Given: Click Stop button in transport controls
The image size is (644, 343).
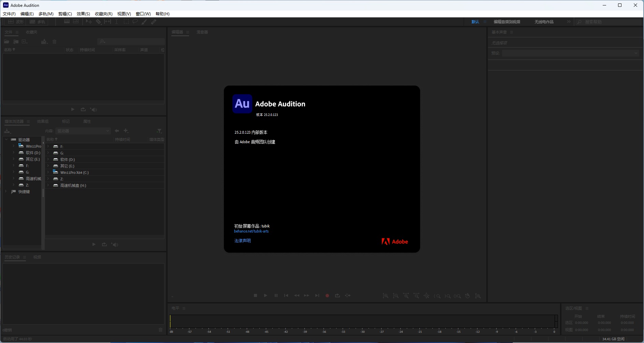Looking at the screenshot, I should 255,296.
